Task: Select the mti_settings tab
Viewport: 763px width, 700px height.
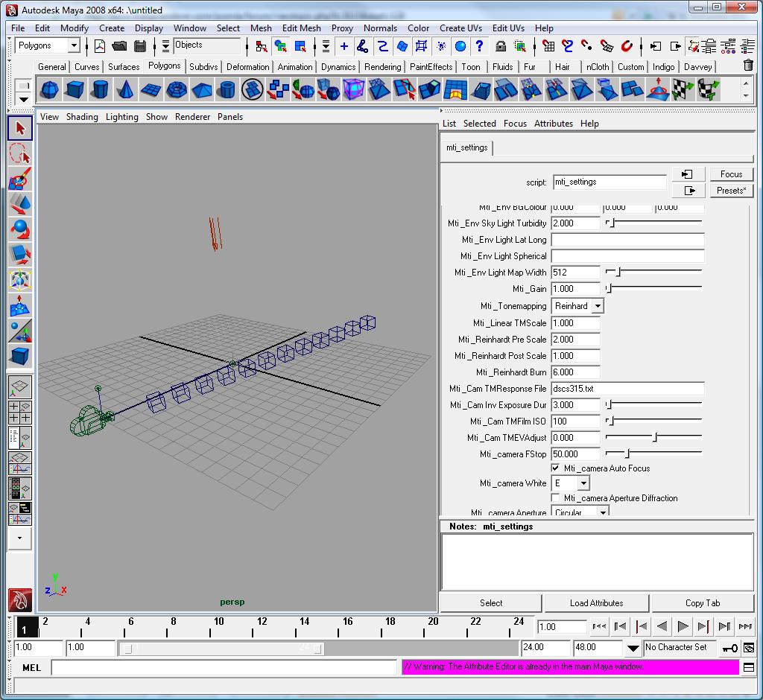Action: (x=466, y=147)
